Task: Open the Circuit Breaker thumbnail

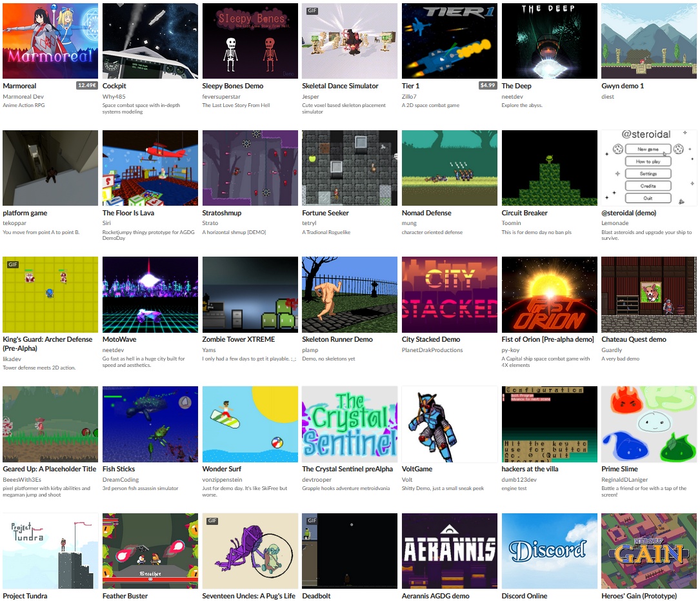Action: (x=550, y=168)
